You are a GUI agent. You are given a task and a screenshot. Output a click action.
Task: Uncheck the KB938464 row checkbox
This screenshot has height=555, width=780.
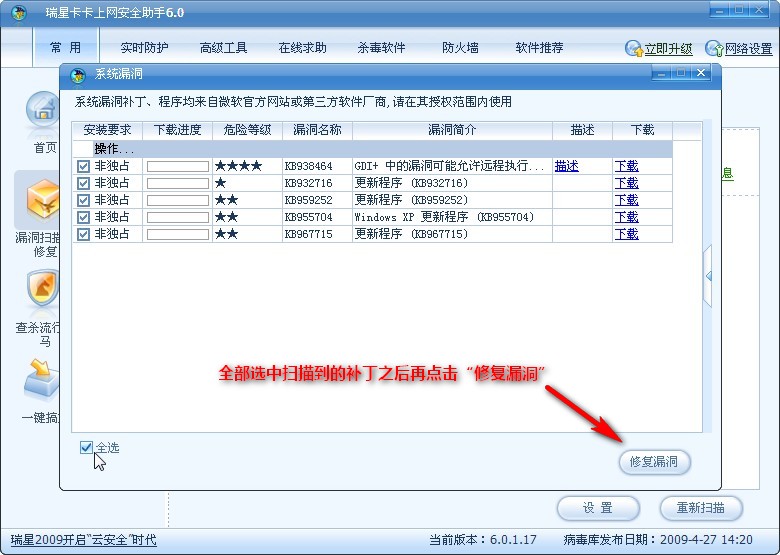[83, 166]
